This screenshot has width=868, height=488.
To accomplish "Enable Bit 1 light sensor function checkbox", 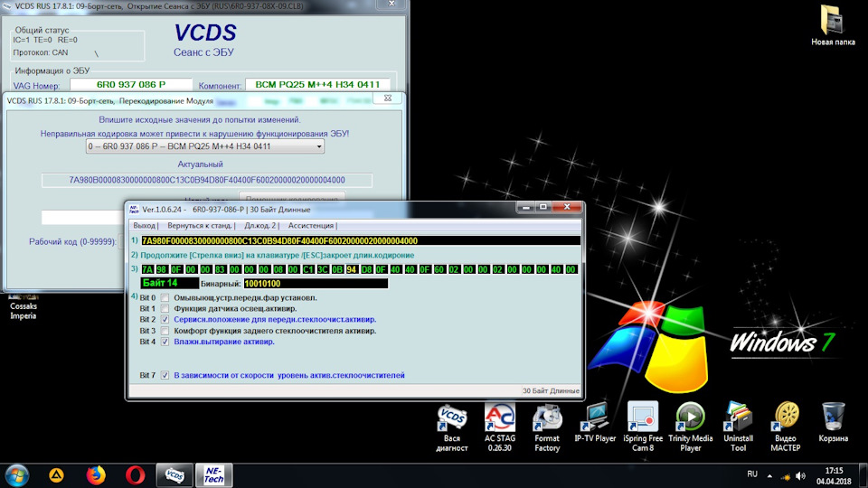I will pos(165,309).
